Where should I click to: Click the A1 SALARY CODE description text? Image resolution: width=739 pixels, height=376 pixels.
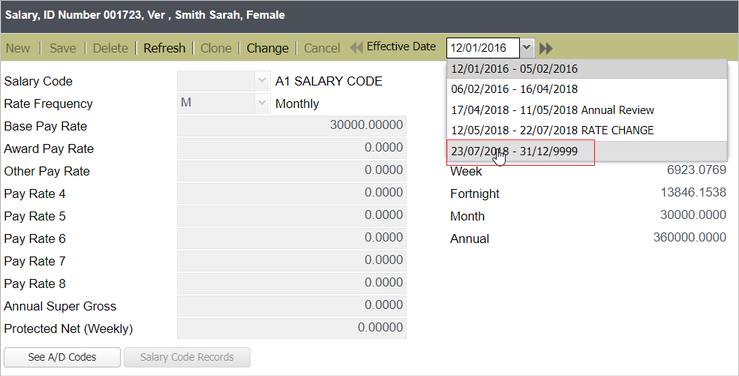[x=329, y=81]
